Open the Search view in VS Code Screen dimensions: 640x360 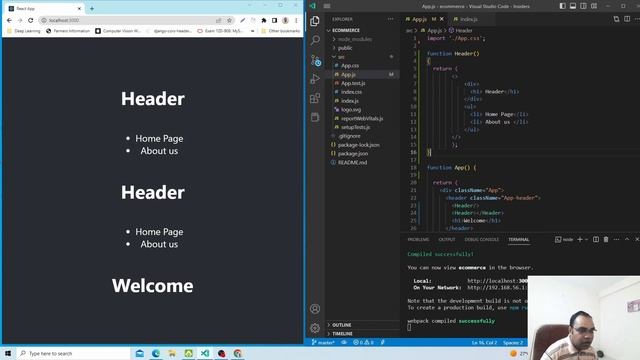click(x=315, y=40)
